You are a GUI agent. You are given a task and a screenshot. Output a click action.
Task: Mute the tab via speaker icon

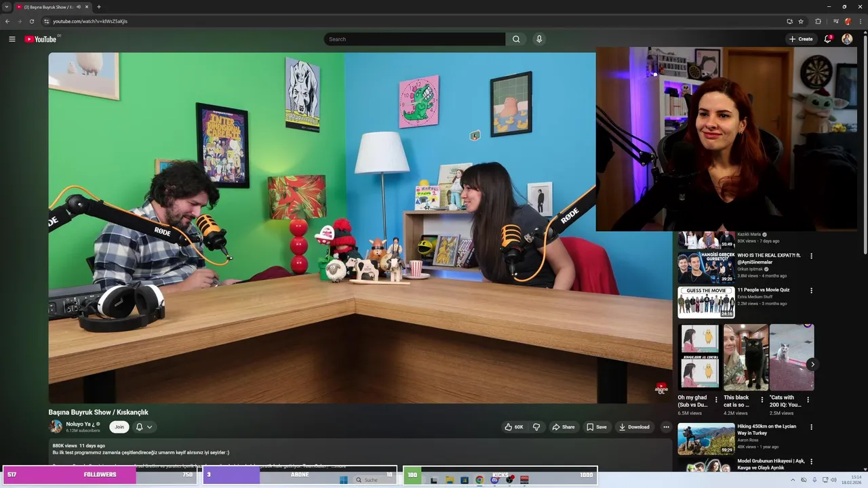coord(79,7)
